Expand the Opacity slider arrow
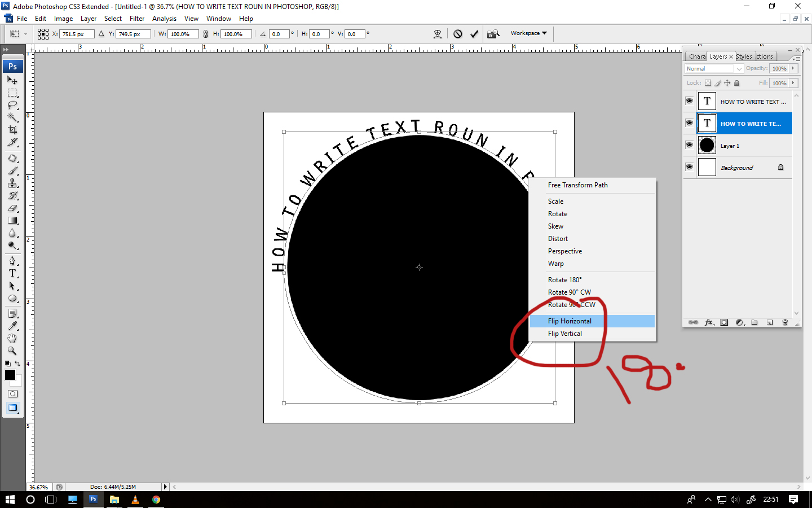Screen dimensions: 812x508 [x=793, y=68]
